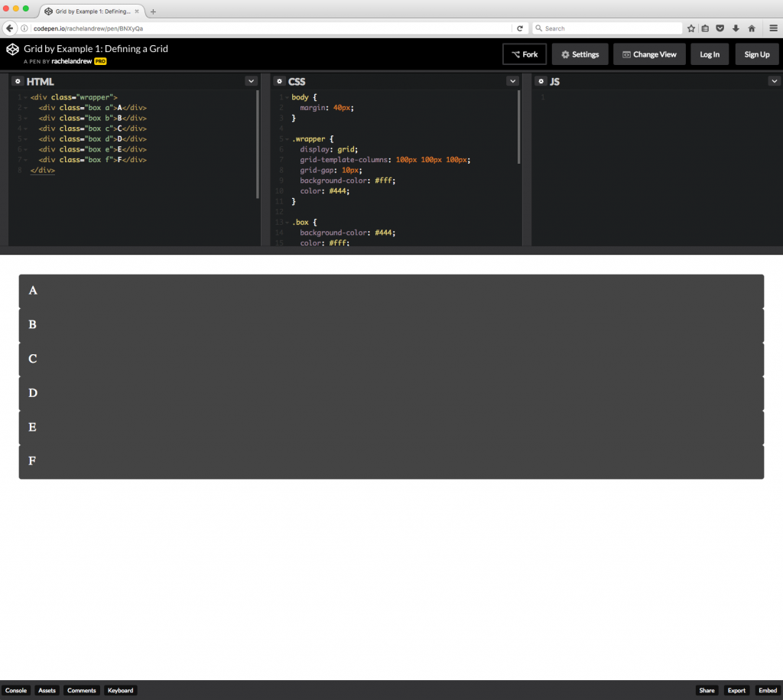Screen dimensions: 783x700
Task: Toggle the Keyboard shortcuts panel
Action: tap(120, 690)
